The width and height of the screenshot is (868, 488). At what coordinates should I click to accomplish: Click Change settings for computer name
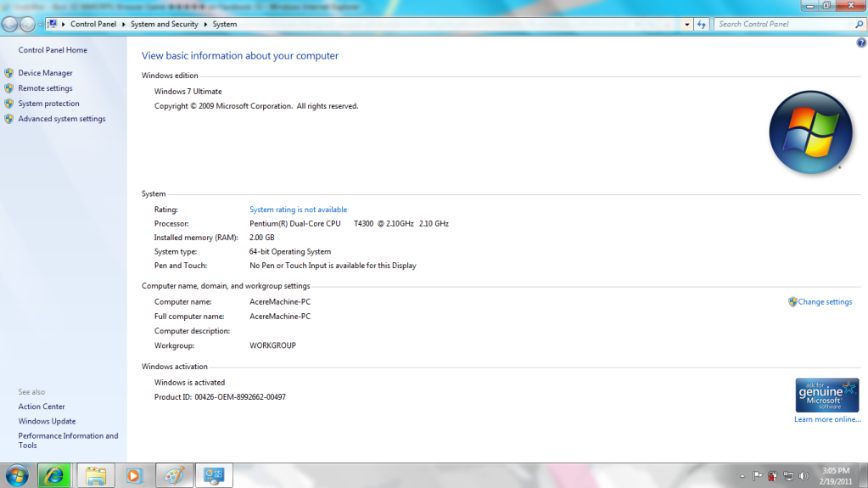pos(825,302)
